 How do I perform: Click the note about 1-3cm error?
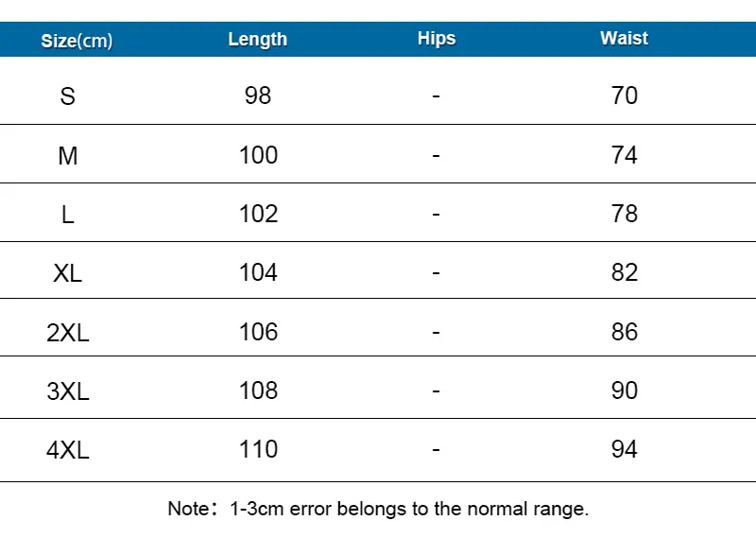(x=378, y=509)
